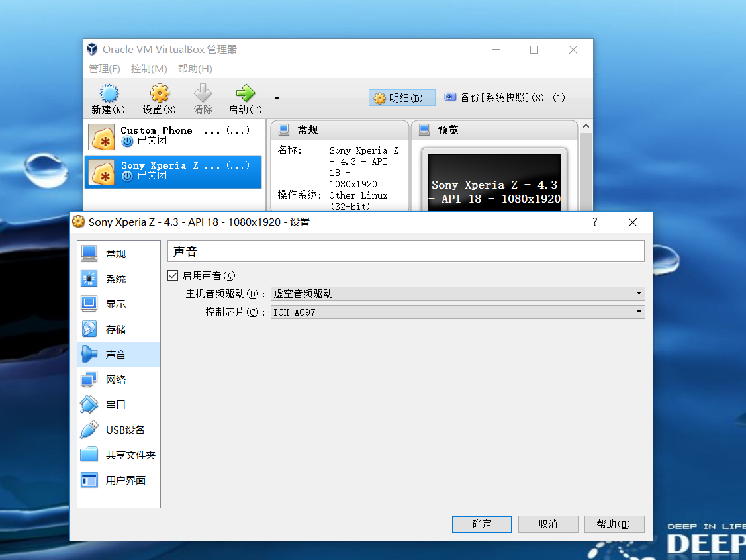Click the VM preview thumbnail
Viewport: 746px width, 560px height.
click(x=494, y=182)
